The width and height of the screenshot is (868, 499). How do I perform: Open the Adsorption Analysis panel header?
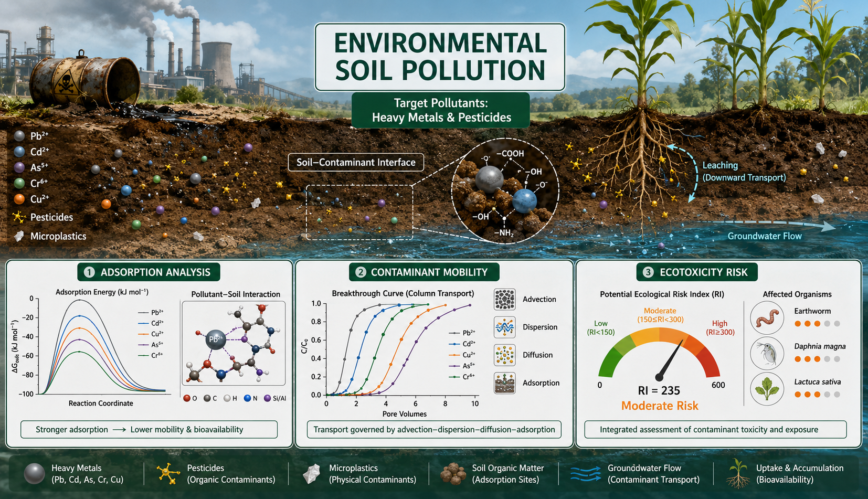coord(149,272)
